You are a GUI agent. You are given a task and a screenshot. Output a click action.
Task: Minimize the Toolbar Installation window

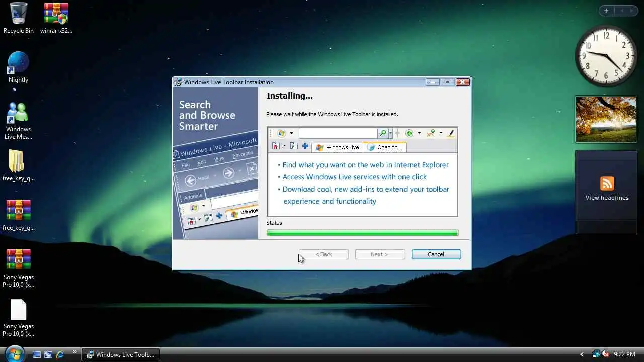tap(432, 82)
